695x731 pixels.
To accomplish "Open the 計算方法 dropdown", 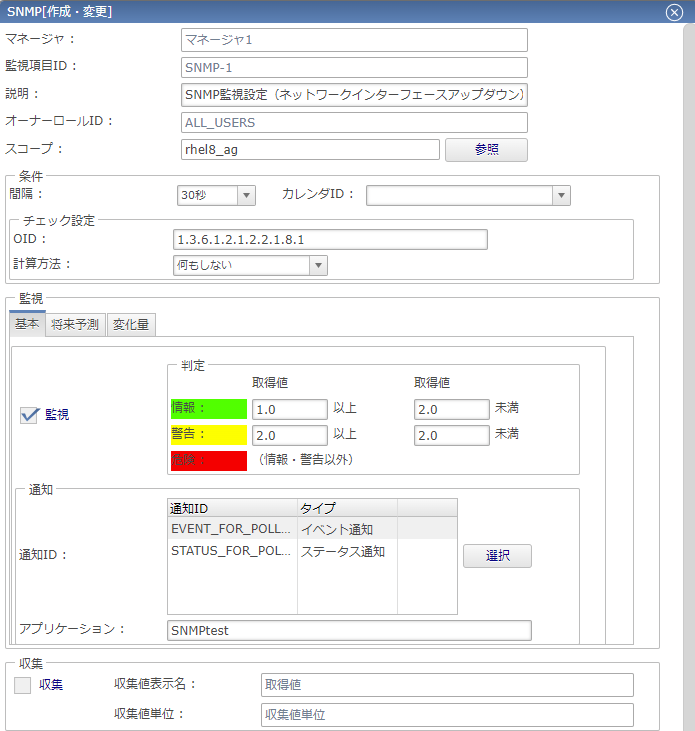I will [250, 265].
